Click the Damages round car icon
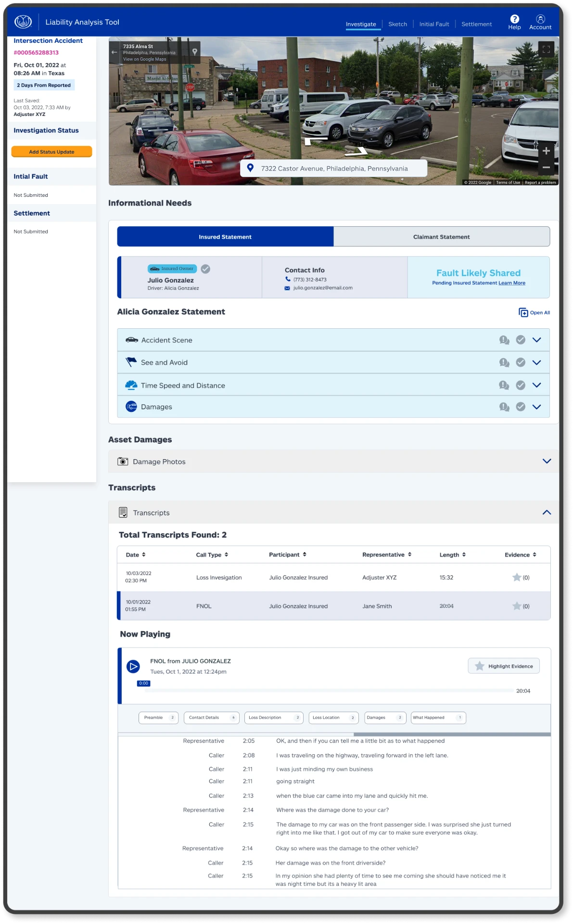 tap(131, 407)
